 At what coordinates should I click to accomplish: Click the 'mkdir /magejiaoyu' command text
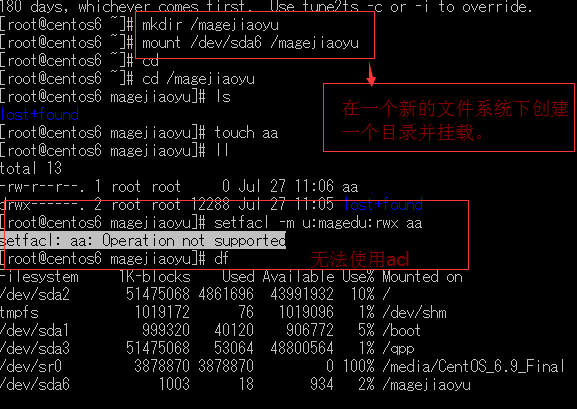(x=210, y=25)
